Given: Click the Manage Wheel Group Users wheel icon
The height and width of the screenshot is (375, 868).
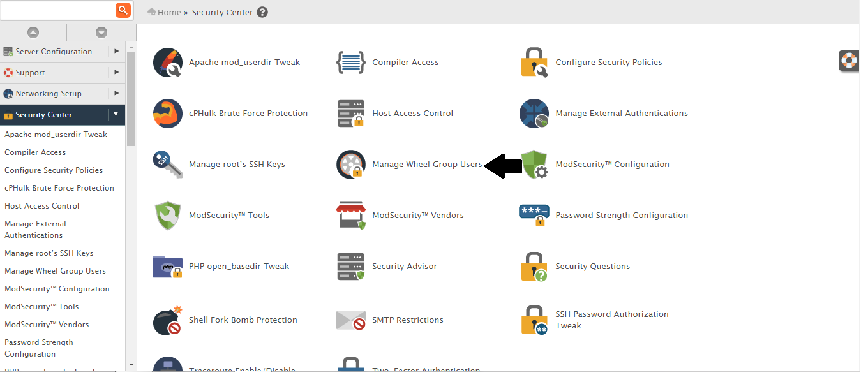Looking at the screenshot, I should [351, 165].
